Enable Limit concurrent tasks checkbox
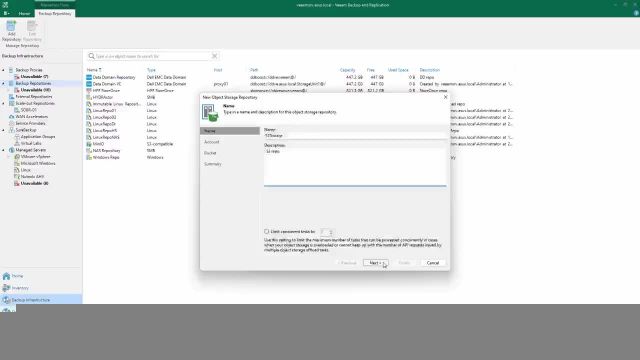Viewport: 640px width, 360px height. 267,231
